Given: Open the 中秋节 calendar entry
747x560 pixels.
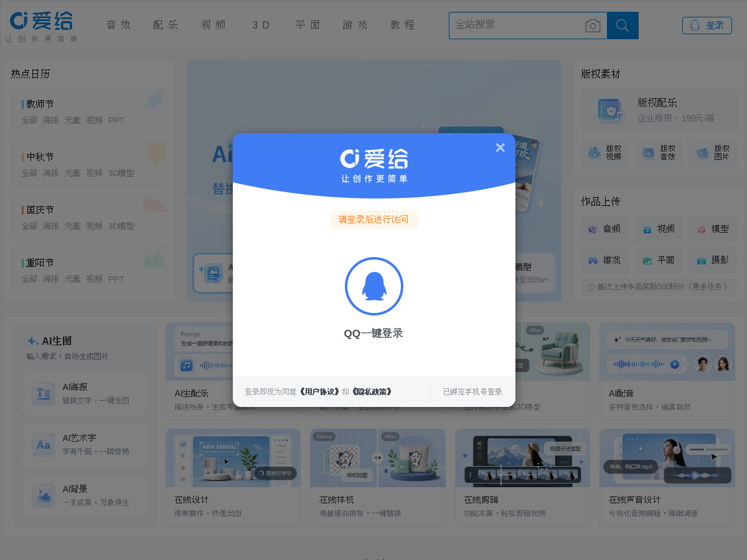Looking at the screenshot, I should coord(40,157).
